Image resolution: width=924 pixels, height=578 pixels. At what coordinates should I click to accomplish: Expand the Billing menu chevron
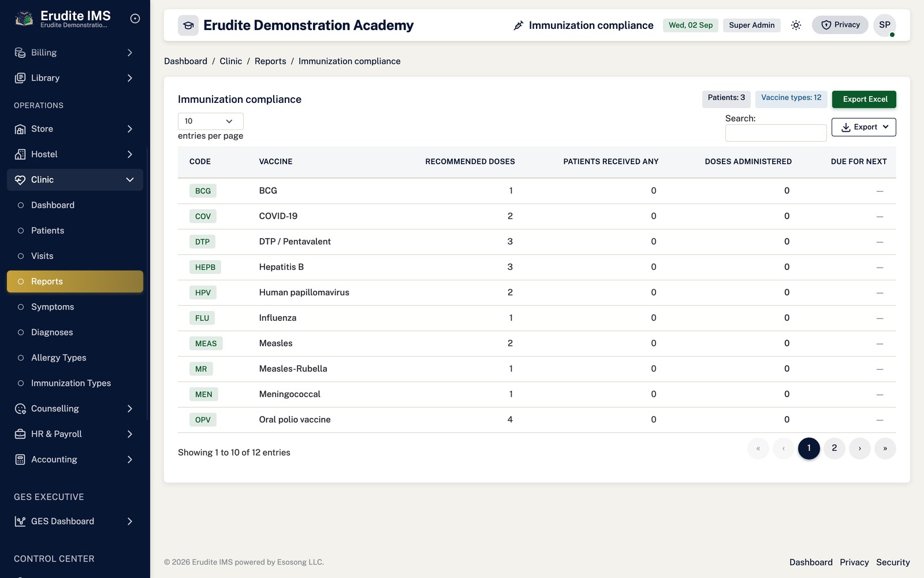click(x=130, y=53)
